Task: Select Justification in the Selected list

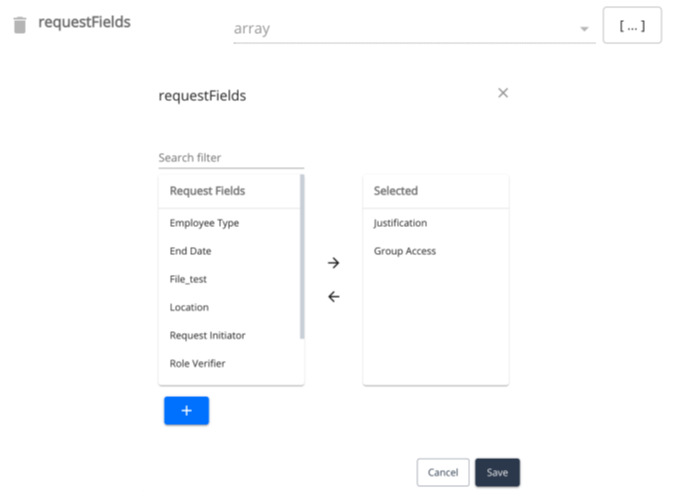Action: [x=400, y=223]
